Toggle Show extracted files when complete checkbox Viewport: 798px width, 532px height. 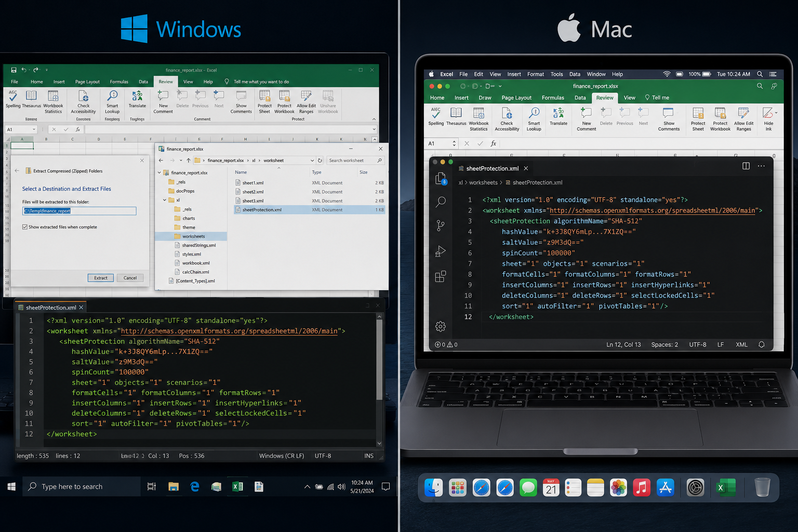(25, 227)
